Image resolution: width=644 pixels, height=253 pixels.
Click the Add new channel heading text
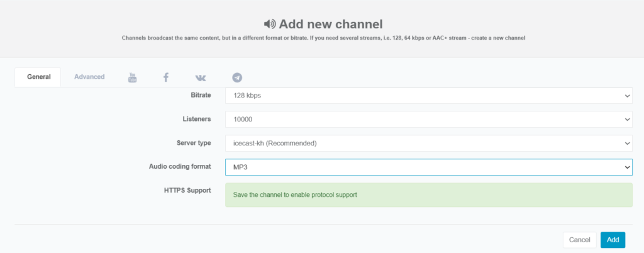pyautogui.click(x=330, y=24)
